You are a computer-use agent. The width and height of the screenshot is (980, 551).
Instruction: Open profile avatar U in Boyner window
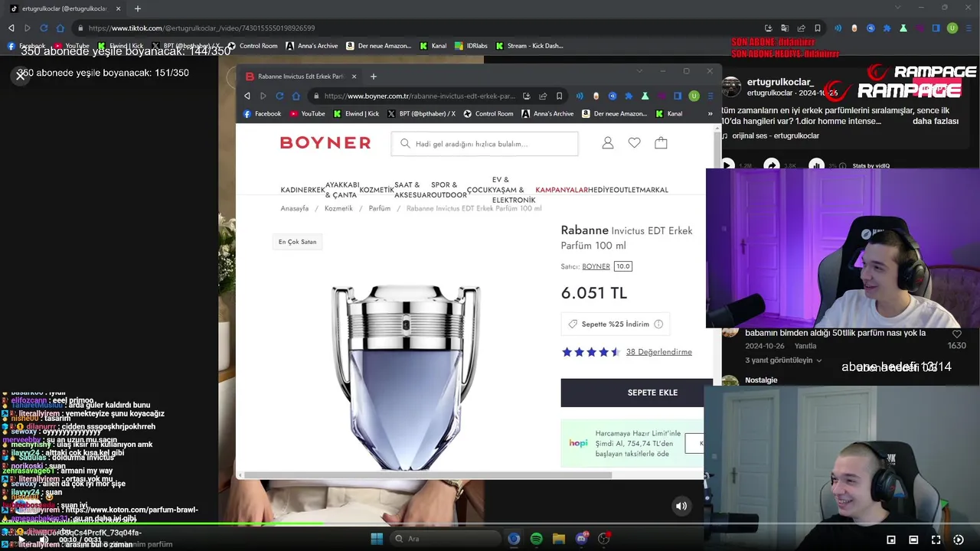coord(694,96)
